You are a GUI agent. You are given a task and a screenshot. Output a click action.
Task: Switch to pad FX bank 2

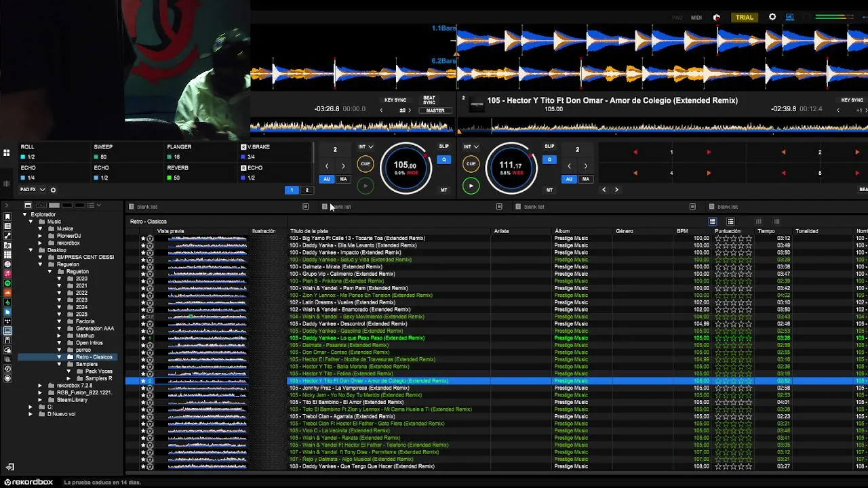pos(307,190)
